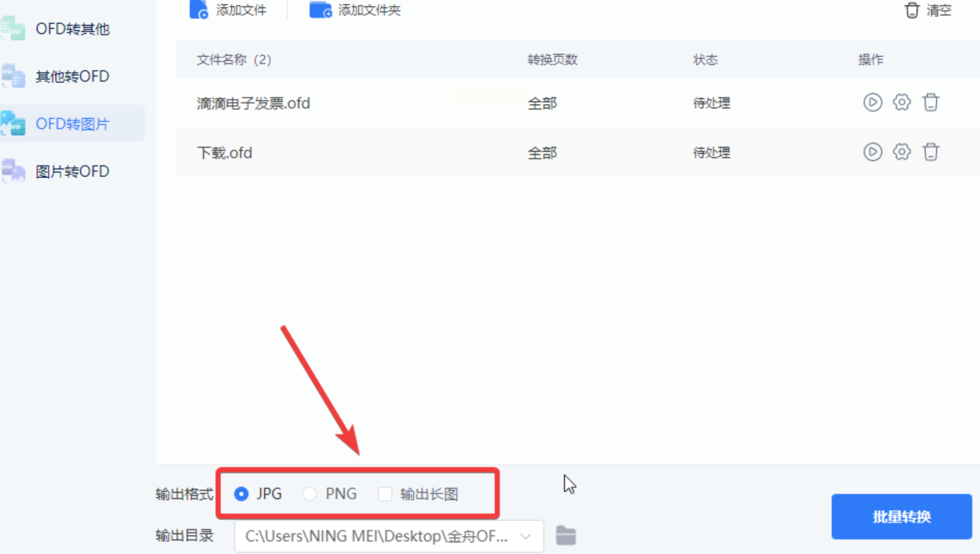Click the 添加文件 file icon

pyautogui.click(x=199, y=10)
